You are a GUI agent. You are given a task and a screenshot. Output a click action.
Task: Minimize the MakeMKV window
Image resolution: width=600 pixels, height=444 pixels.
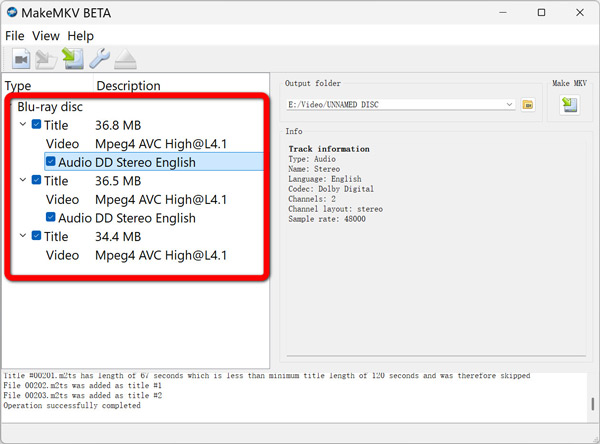pos(503,13)
